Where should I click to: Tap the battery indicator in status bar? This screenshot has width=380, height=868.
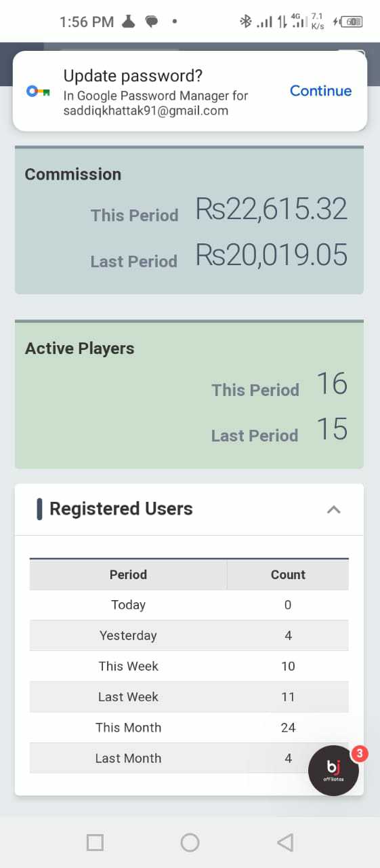point(350,22)
